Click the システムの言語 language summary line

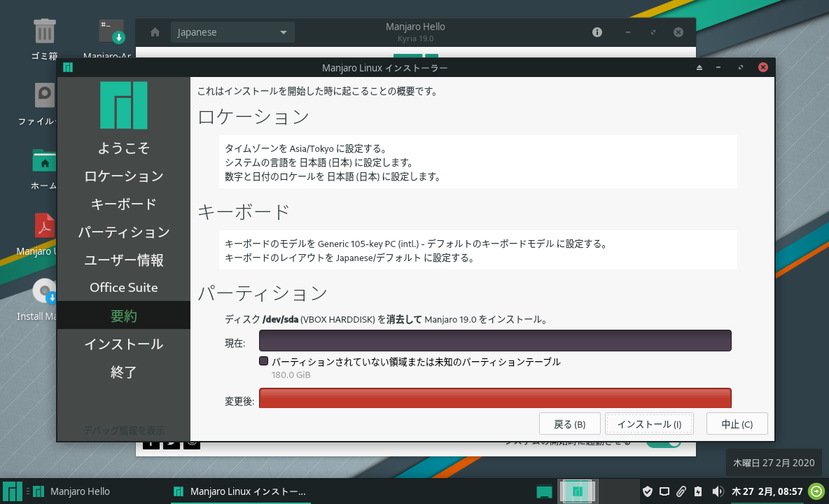(x=319, y=162)
